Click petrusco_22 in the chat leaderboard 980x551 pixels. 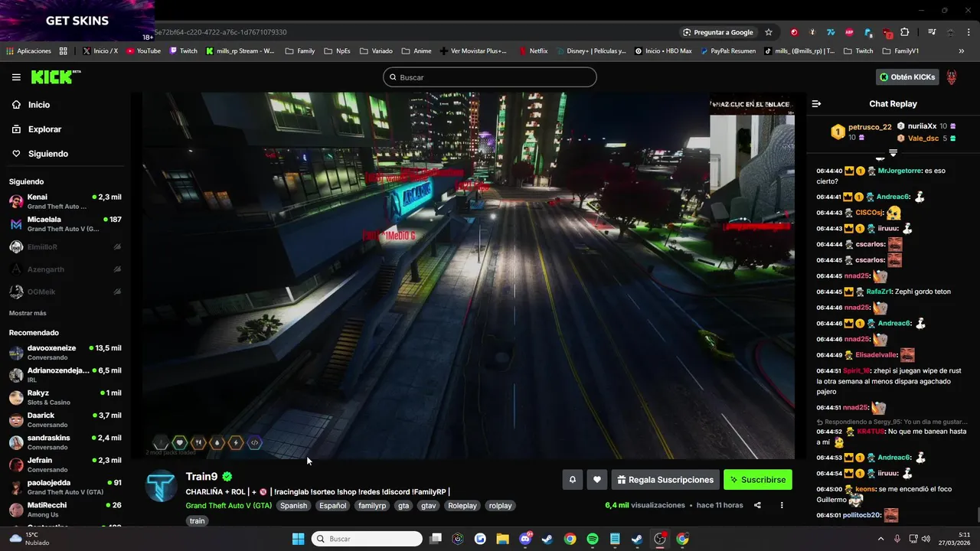(870, 127)
